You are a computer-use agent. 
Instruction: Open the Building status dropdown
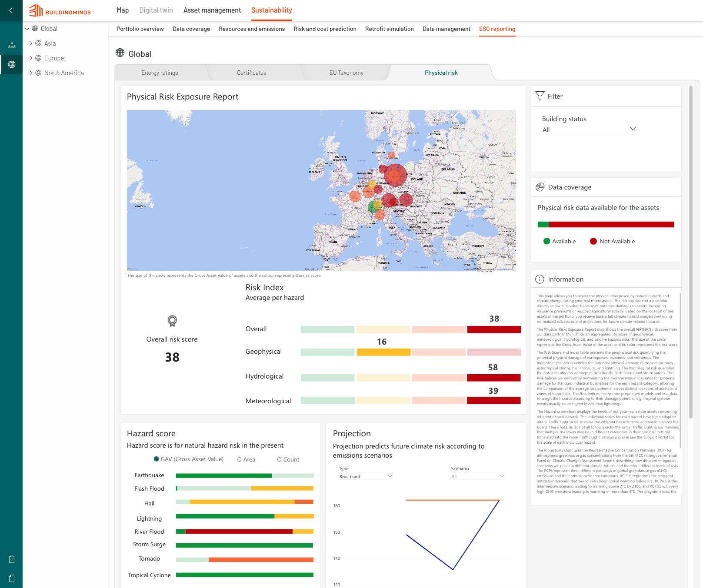(589, 130)
